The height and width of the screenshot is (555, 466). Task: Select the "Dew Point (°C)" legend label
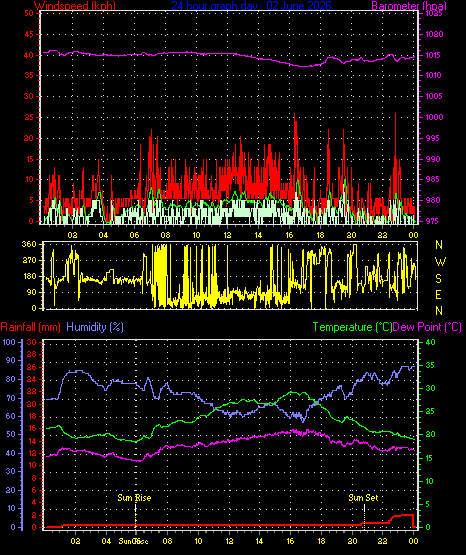[427, 327]
